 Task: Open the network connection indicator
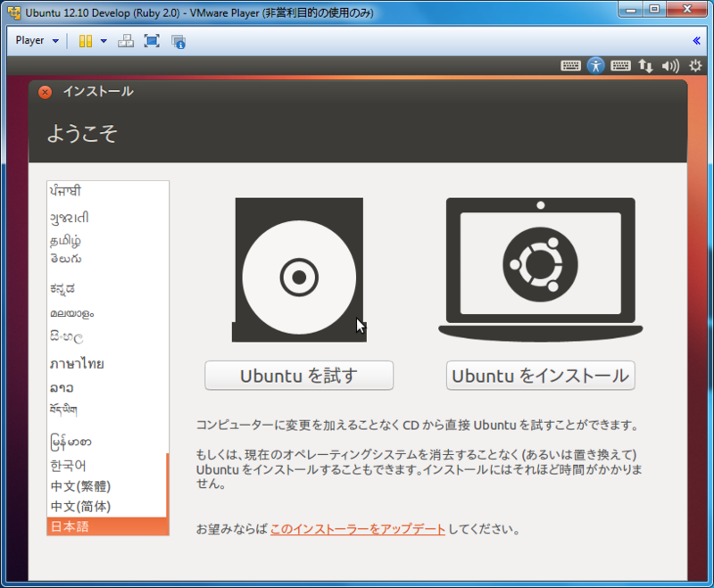pyautogui.click(x=645, y=66)
